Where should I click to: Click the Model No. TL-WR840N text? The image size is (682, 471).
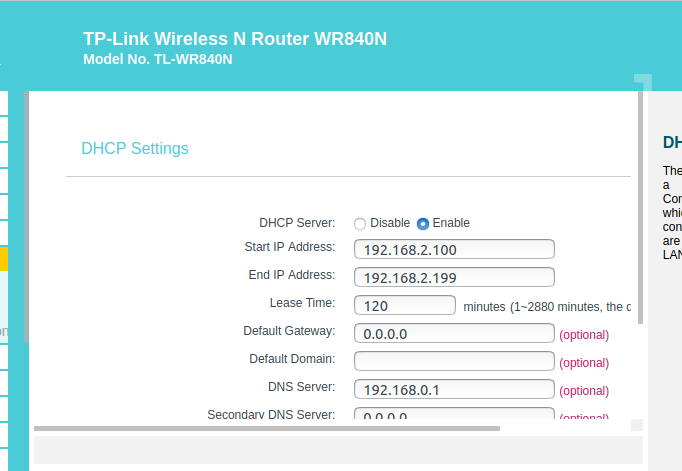point(157,59)
